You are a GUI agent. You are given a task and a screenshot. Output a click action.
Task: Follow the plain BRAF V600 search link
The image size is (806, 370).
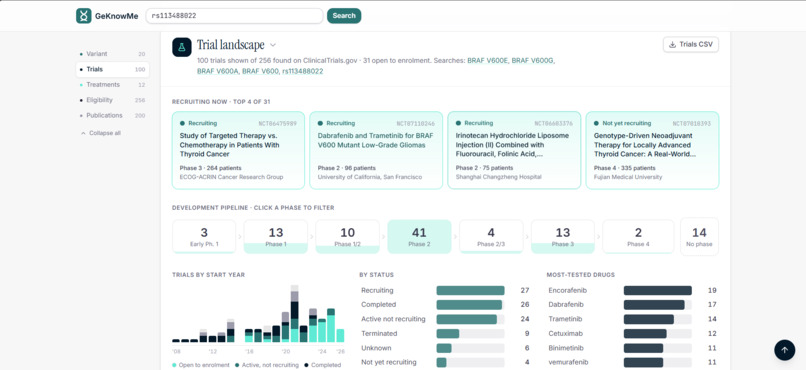260,71
